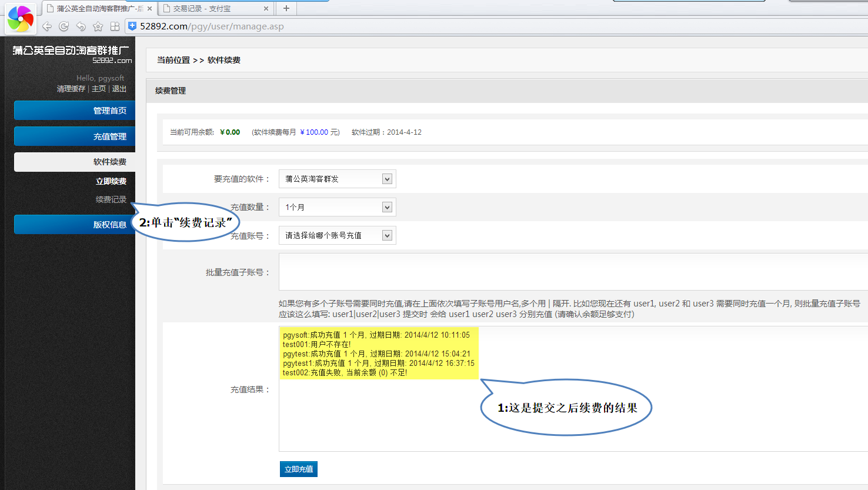Open 要充值的软件 dropdown 蒲公英淘客群发
868x490 pixels.
[x=338, y=179]
